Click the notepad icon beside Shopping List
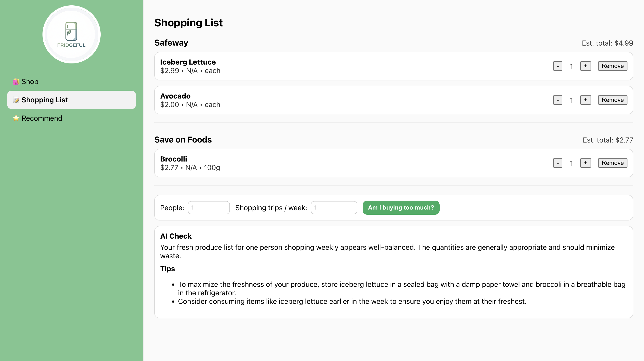The height and width of the screenshot is (361, 644). click(16, 100)
